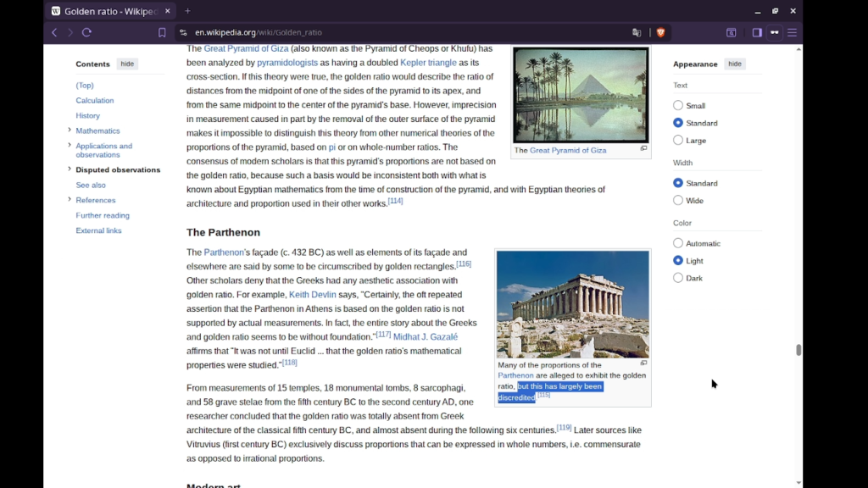868x488 pixels.
Task: Open the browser hamburger menu
Action: (x=793, y=33)
